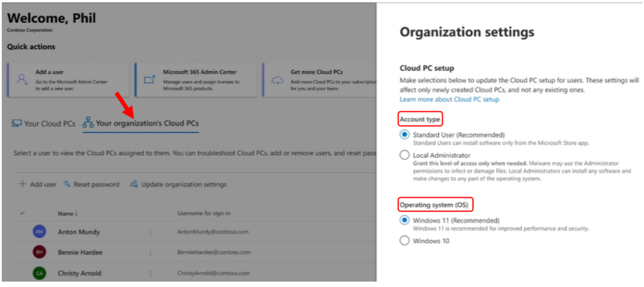Choose the Windows 10 radio option
Image resolution: width=644 pixels, height=287 pixels.
pos(404,241)
